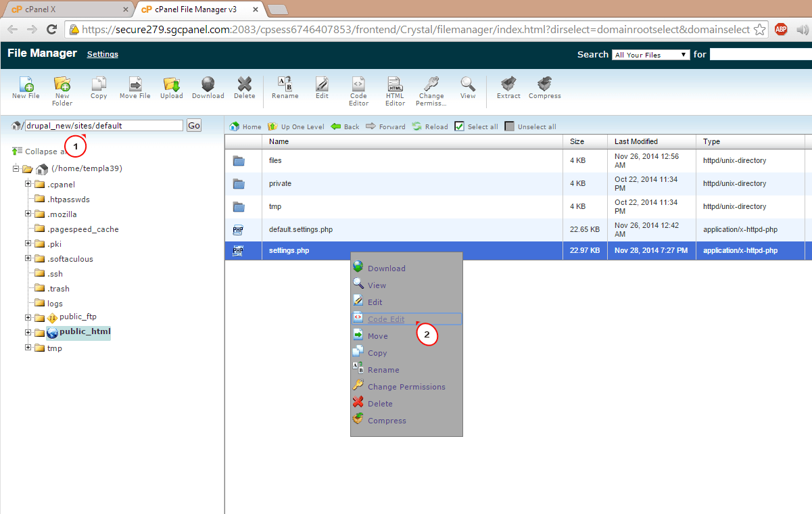Click the browser back arrow
The image size is (812, 514).
click(12, 29)
